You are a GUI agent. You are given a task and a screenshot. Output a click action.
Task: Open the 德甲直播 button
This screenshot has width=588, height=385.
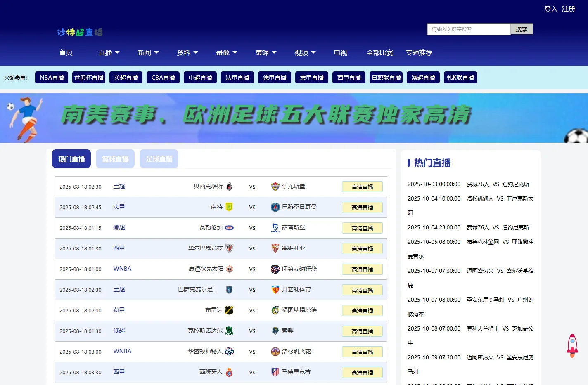[275, 78]
